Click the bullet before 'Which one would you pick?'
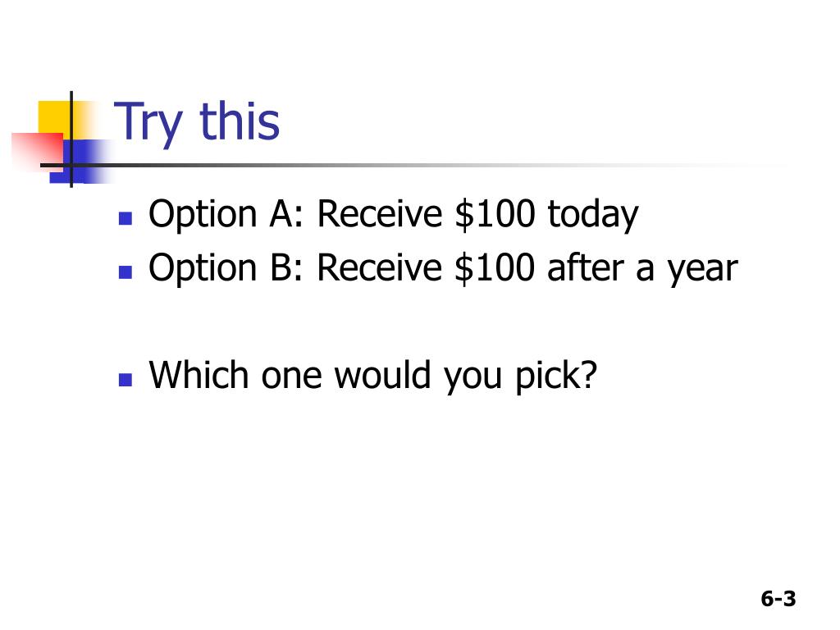Image resolution: width=840 pixels, height=630 pixels. tap(126, 380)
